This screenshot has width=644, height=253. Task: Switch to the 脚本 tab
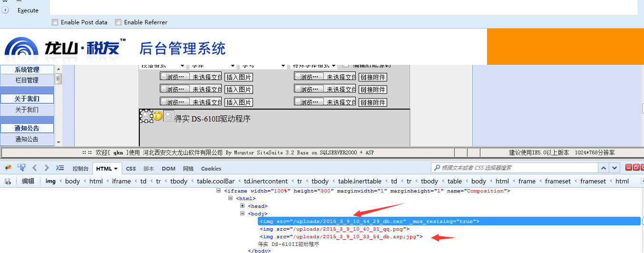[149, 169]
